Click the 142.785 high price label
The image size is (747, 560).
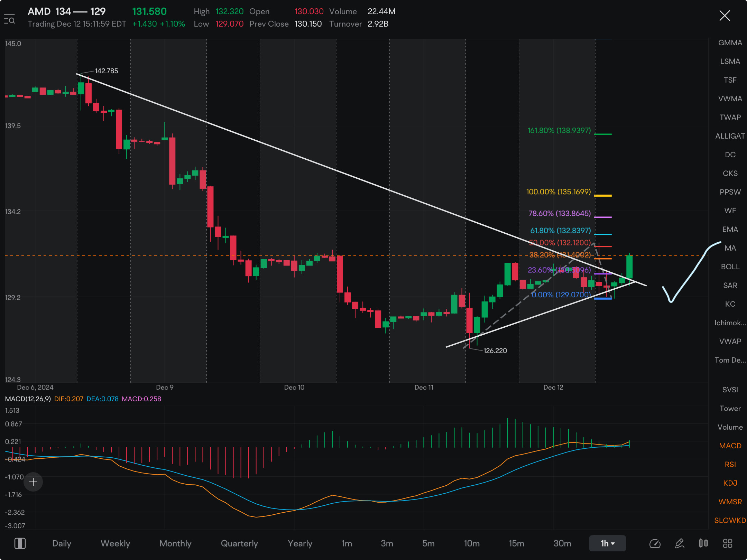[107, 71]
